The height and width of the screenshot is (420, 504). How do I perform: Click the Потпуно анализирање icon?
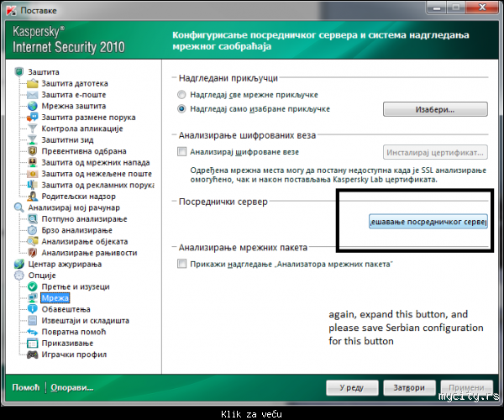pos(33,219)
